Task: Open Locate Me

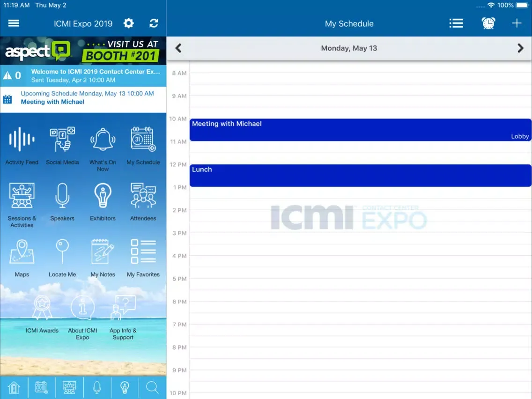Action: (x=62, y=258)
